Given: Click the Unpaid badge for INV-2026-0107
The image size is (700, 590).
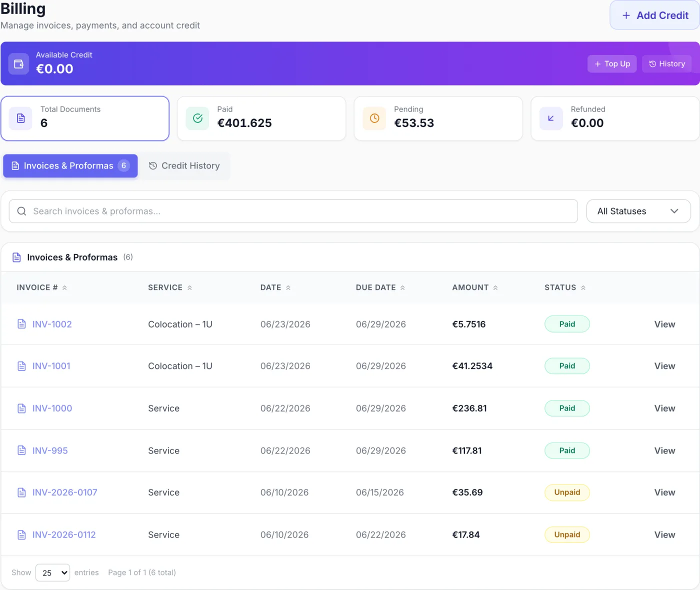Looking at the screenshot, I should pyautogui.click(x=567, y=492).
